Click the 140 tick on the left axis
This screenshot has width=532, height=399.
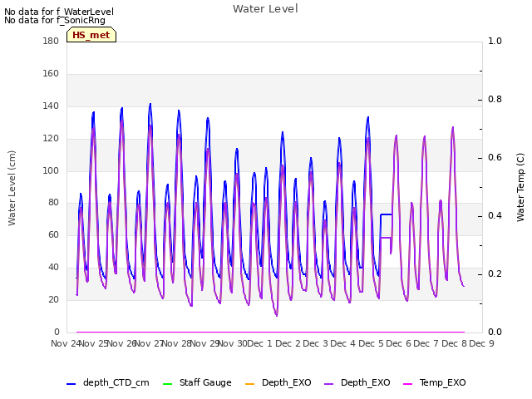[51, 106]
